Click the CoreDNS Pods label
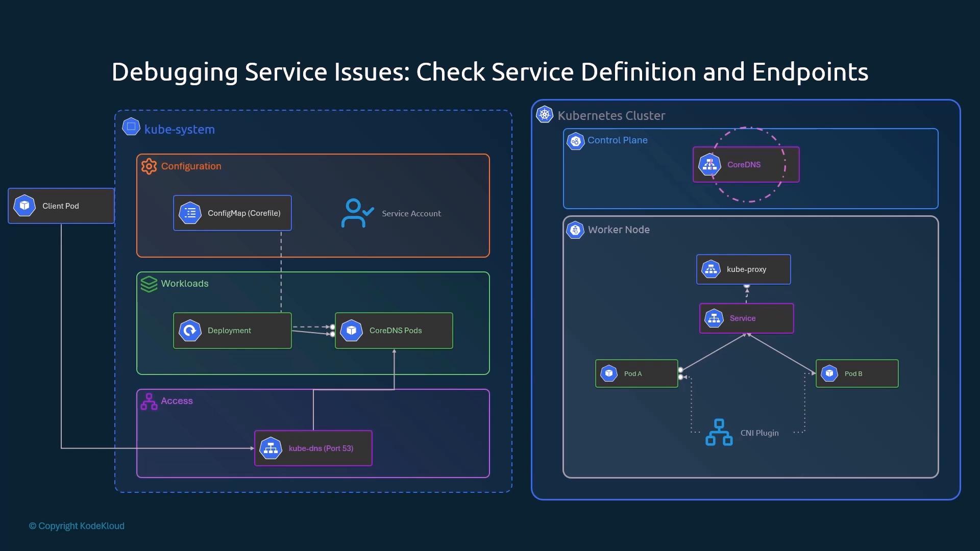The width and height of the screenshot is (980, 551). click(x=396, y=331)
